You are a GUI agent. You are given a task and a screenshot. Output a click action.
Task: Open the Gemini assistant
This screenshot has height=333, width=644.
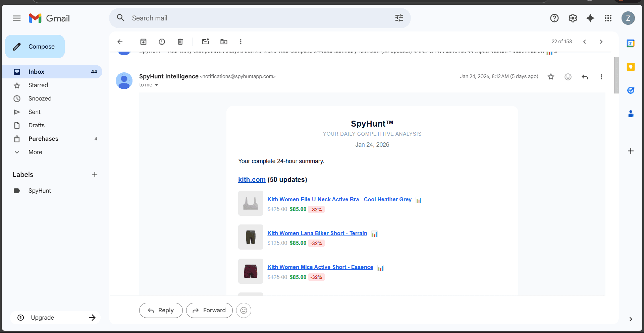click(590, 18)
